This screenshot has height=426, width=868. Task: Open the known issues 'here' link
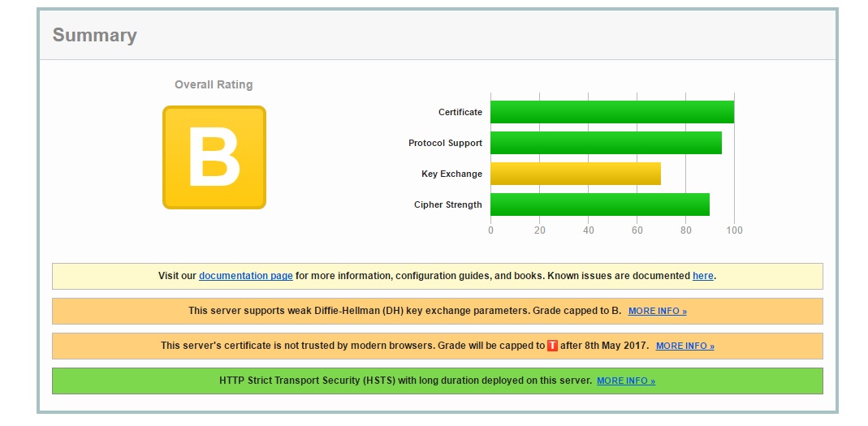(702, 276)
